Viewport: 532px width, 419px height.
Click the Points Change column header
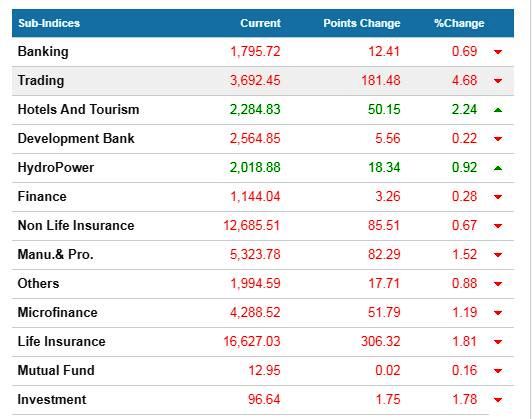[x=362, y=23]
